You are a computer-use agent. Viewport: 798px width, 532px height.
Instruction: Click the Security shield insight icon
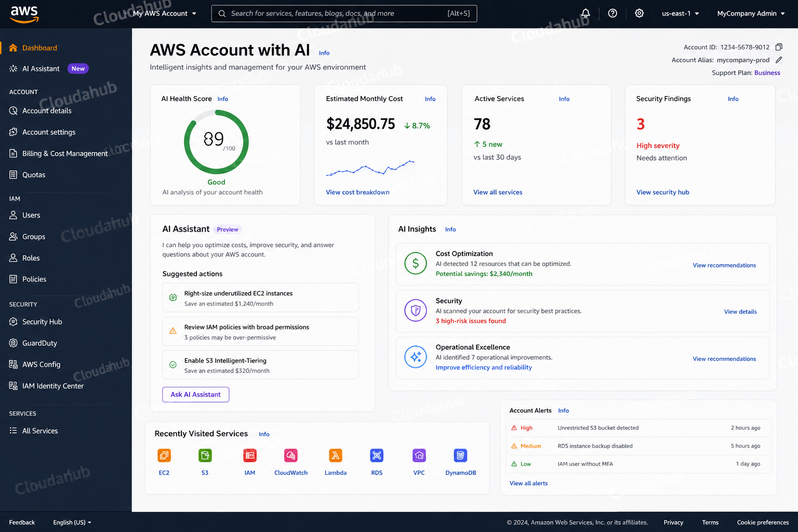416,311
